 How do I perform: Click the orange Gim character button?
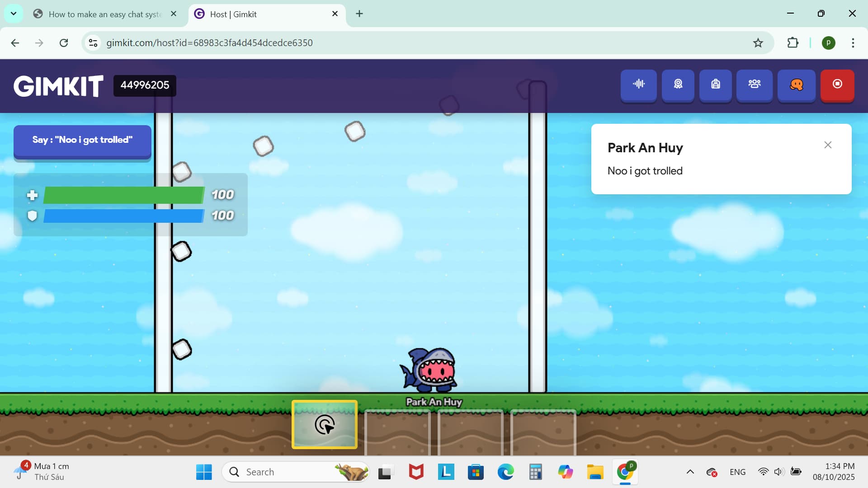click(796, 84)
